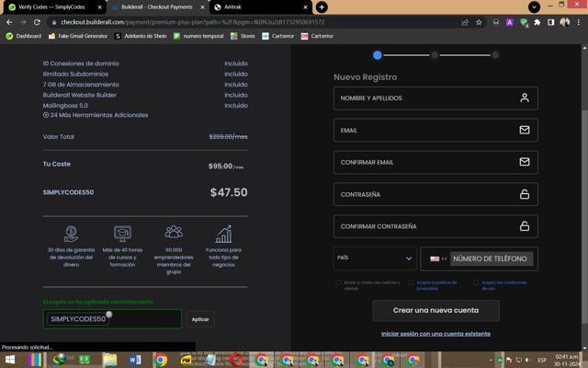
Task: Click the ESP language indicator in tray
Action: (542, 360)
